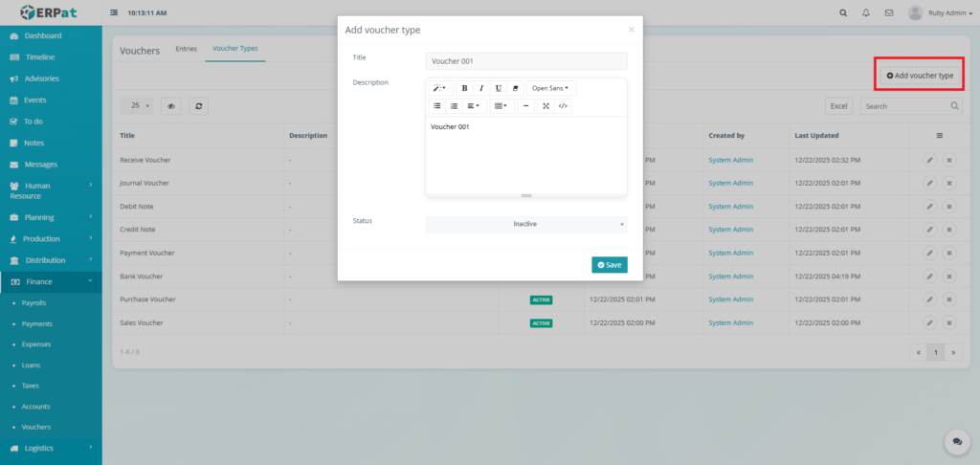Open the Dashboard sidebar item

[51, 35]
